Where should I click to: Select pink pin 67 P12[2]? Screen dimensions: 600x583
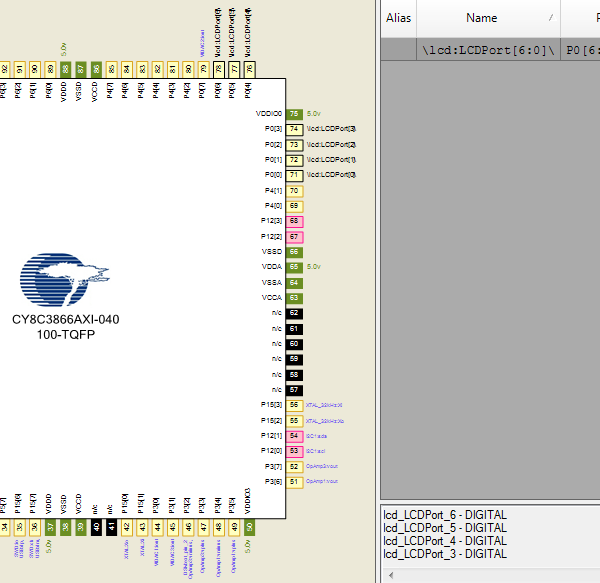point(294,237)
